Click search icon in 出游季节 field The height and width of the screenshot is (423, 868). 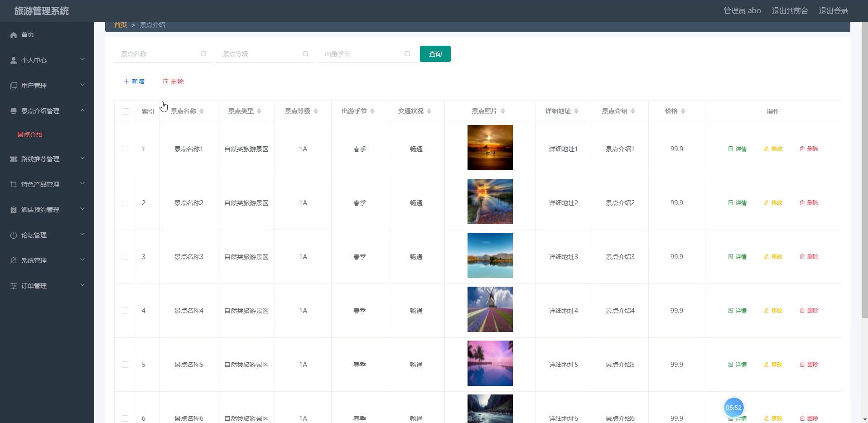[x=407, y=54]
